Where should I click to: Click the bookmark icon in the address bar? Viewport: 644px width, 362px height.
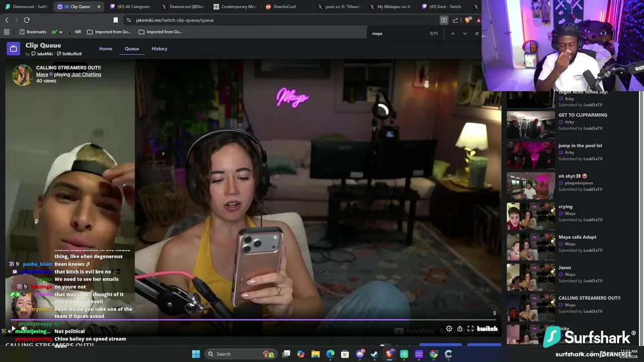(116, 20)
